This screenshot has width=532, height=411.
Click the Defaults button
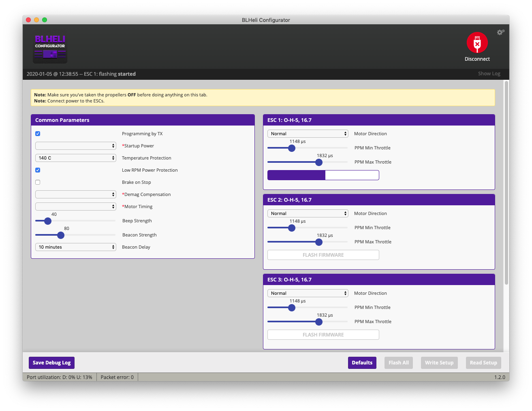[362, 363]
